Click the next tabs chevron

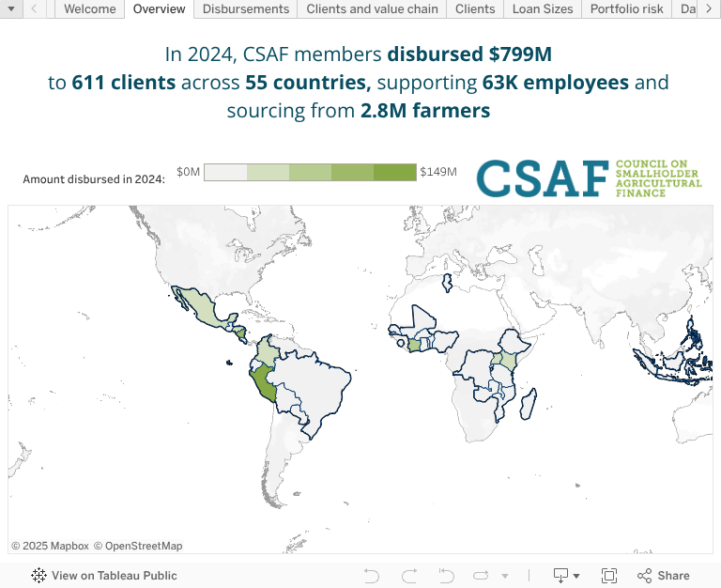709,8
